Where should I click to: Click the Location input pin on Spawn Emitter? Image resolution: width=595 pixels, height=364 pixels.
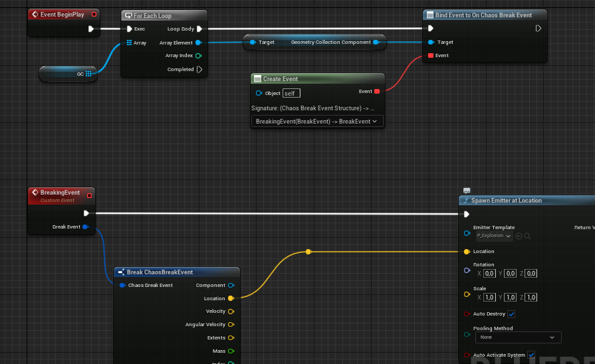[467, 252]
